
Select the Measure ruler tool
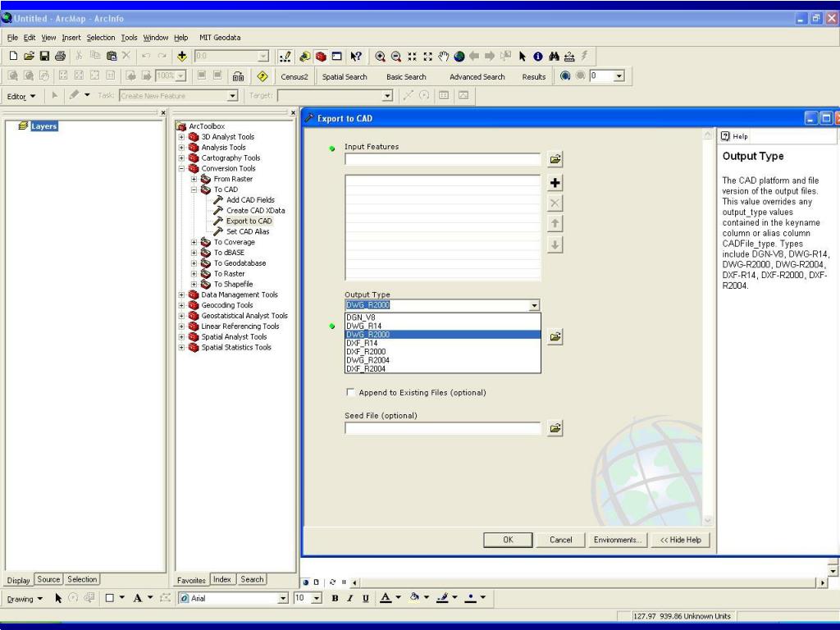click(x=569, y=57)
